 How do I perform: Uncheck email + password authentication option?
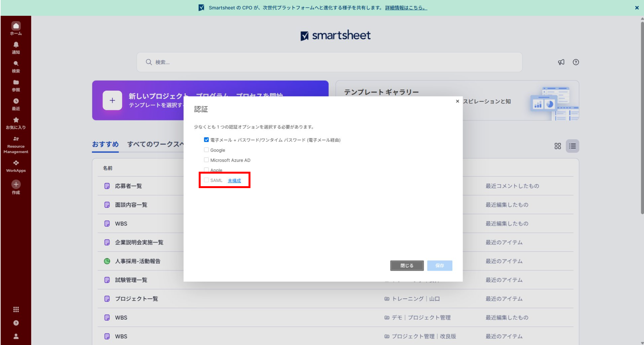click(x=206, y=140)
